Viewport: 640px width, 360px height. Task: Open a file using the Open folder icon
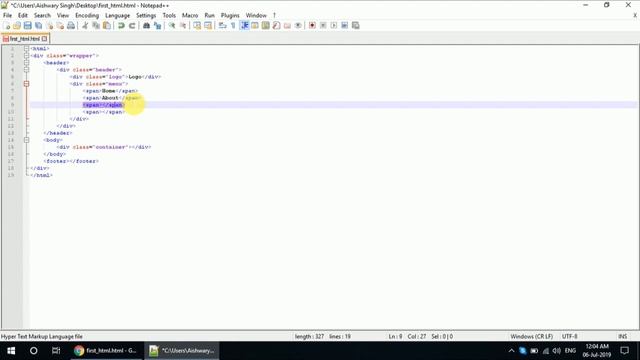[x=17, y=26]
